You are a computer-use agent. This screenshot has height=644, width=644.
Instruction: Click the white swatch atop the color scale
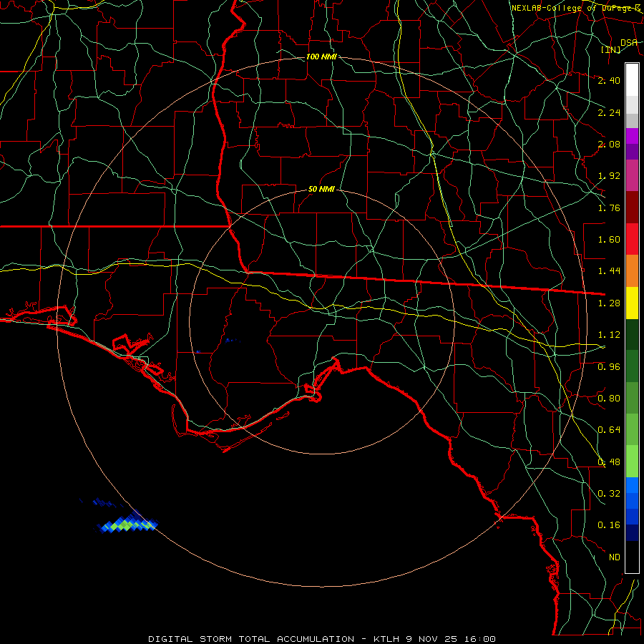632,80
